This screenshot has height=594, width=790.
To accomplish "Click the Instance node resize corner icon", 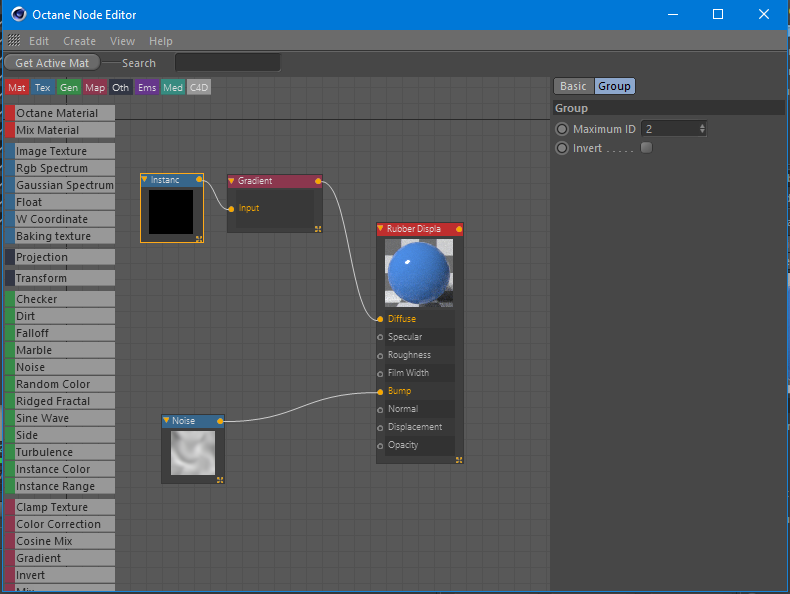I will click(x=199, y=239).
